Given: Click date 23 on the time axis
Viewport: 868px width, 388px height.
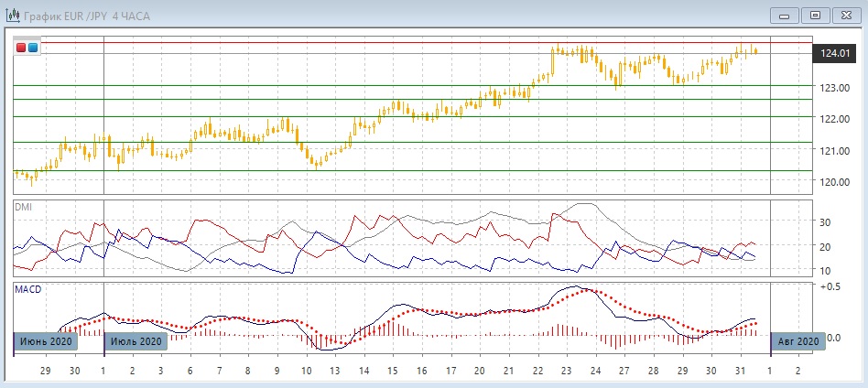Looking at the screenshot, I should click(566, 371).
